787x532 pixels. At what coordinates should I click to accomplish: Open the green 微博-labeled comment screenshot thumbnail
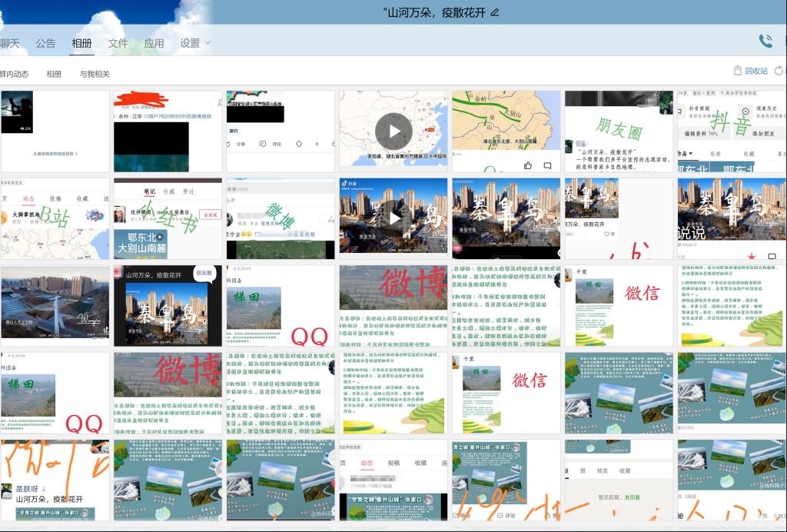click(281, 218)
